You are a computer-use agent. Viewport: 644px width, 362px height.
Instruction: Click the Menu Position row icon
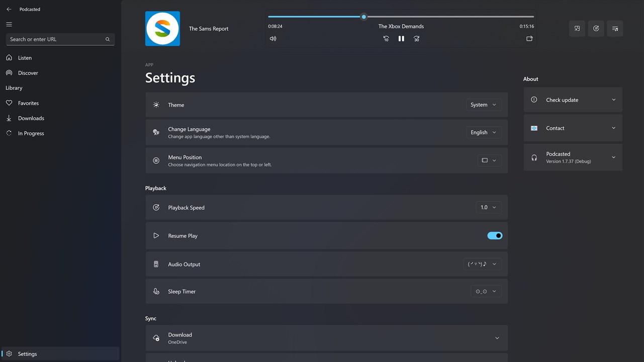pyautogui.click(x=156, y=160)
